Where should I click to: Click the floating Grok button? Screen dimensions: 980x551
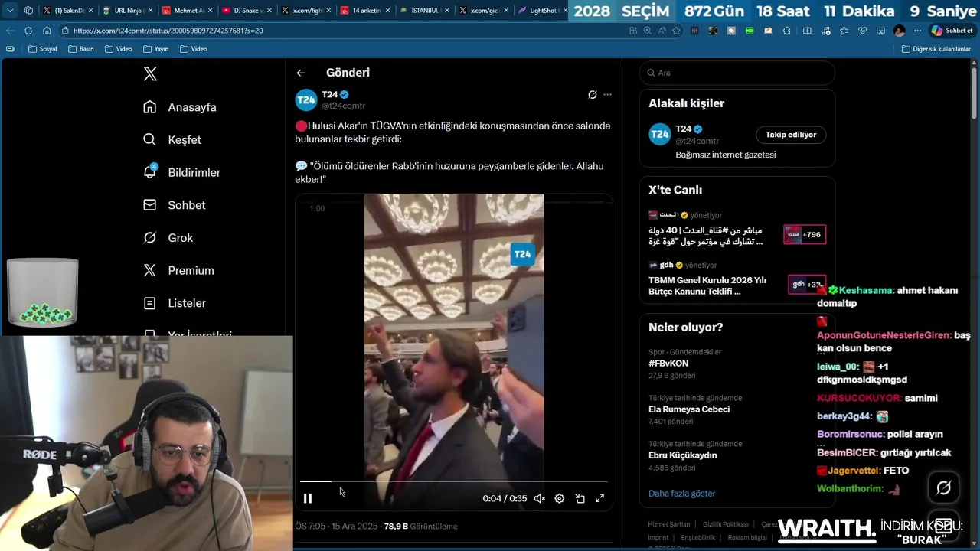pos(943,488)
